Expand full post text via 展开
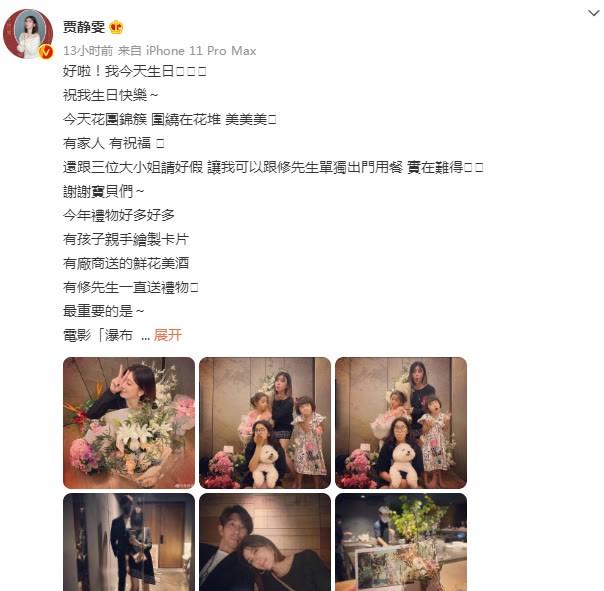Screen dimensions: 604x591 click(x=168, y=335)
